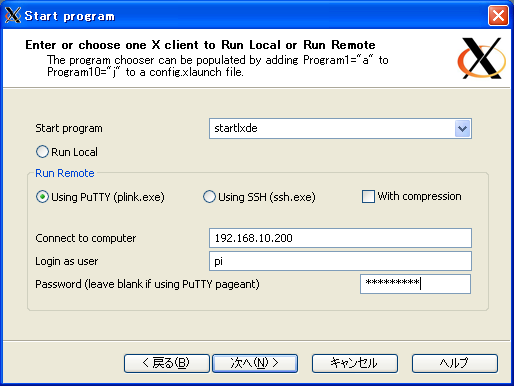Focus the Login as user field

tap(340, 261)
